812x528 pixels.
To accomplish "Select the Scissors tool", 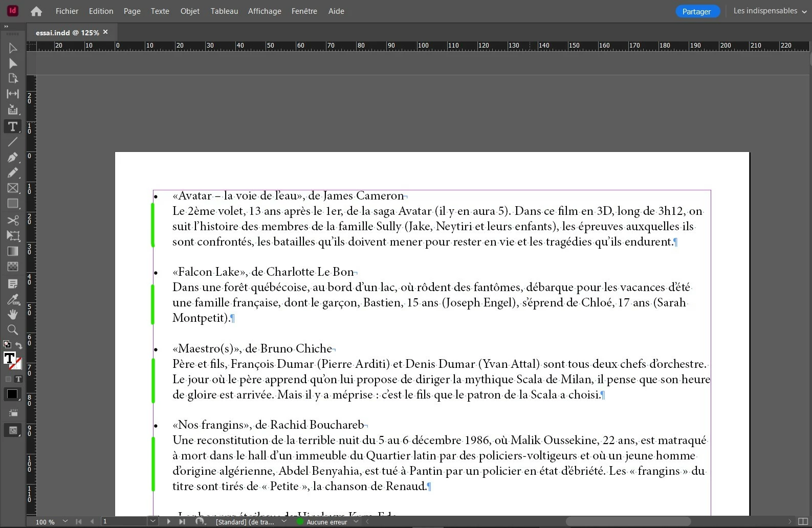I will coord(13,220).
